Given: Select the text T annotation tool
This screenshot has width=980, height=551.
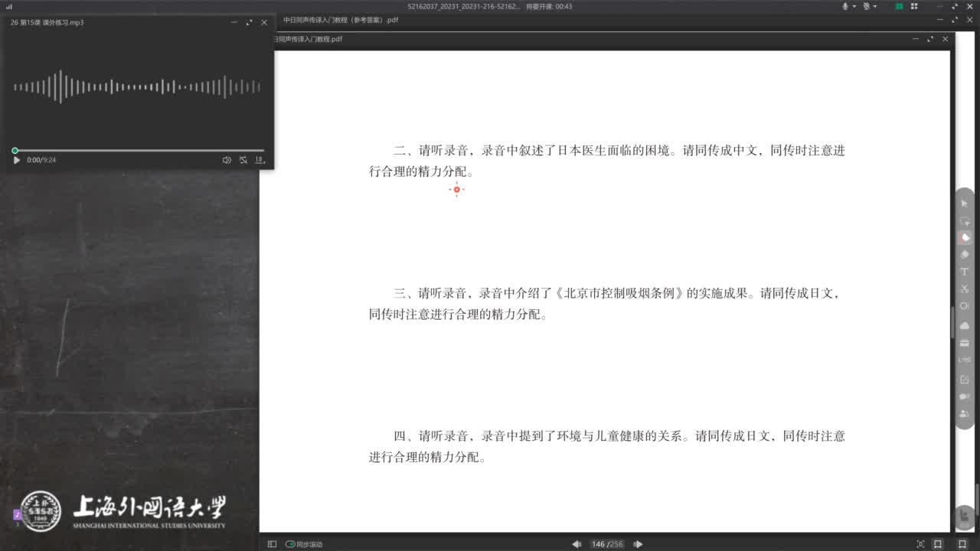Looking at the screenshot, I should 965,272.
